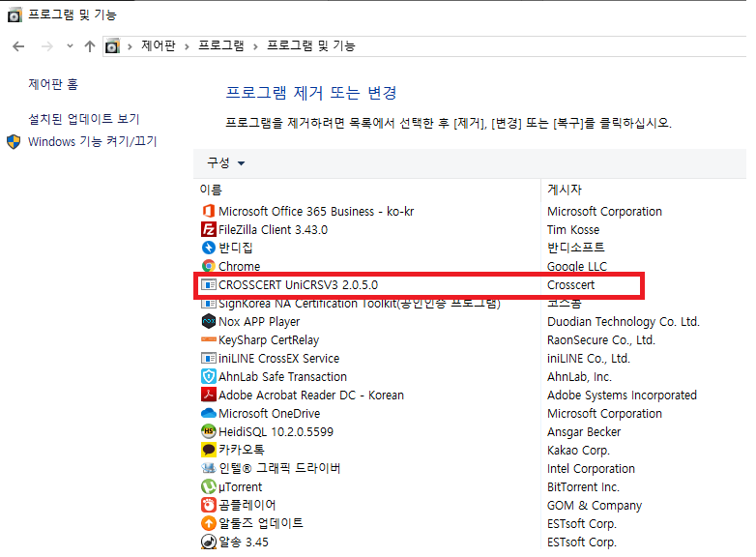Click 제어판 breadcrumb in address bar
Image resolution: width=756 pixels, height=557 pixels.
159,45
